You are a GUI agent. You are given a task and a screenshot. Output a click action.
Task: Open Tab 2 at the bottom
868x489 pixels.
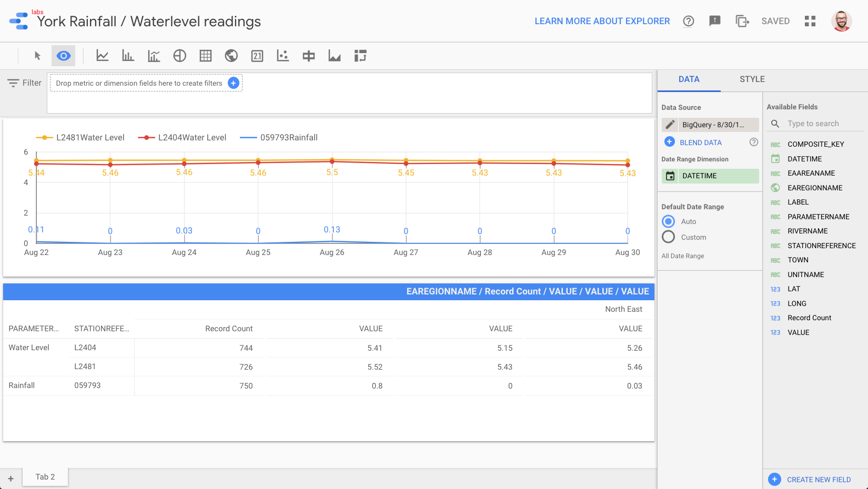(45, 477)
